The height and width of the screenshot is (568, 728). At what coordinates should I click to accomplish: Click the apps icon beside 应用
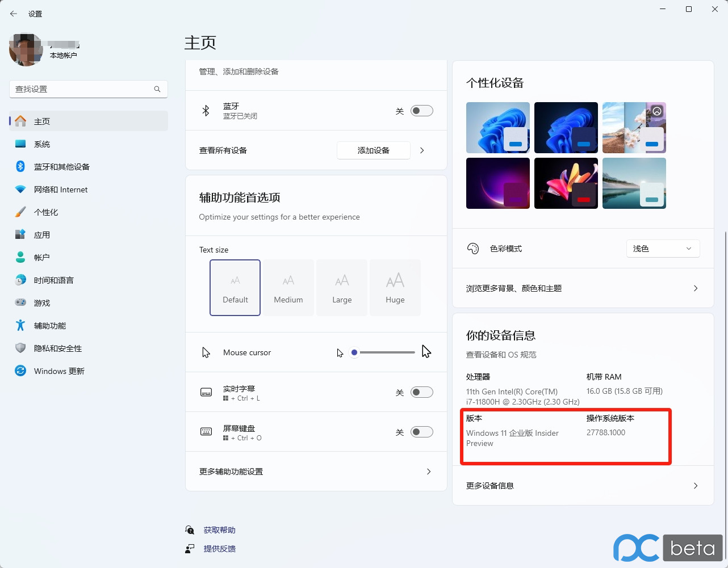tap(20, 234)
